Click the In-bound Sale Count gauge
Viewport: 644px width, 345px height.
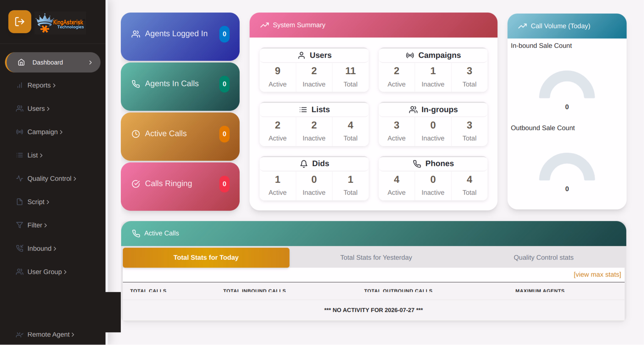coord(567,84)
